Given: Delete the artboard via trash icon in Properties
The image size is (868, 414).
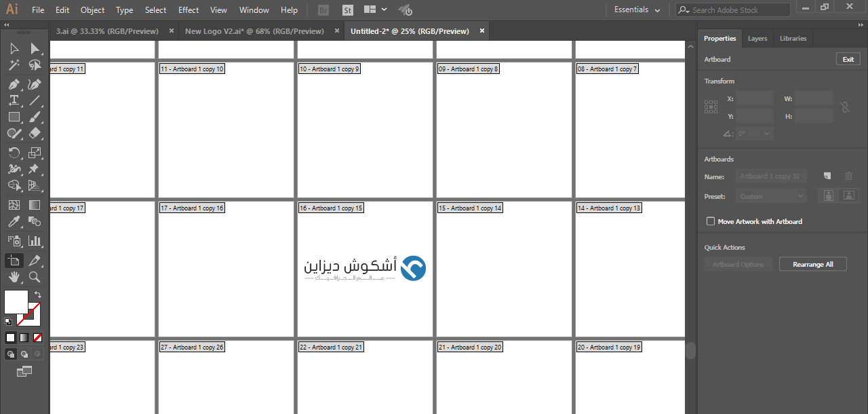Looking at the screenshot, I should (x=848, y=176).
